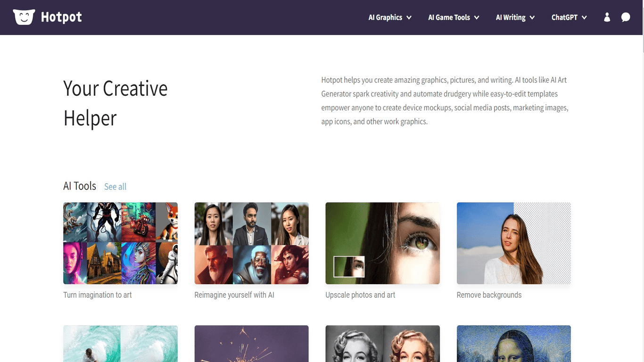The width and height of the screenshot is (644, 362).
Task: Open the Turn imagination to art thumbnail
Action: point(120,243)
